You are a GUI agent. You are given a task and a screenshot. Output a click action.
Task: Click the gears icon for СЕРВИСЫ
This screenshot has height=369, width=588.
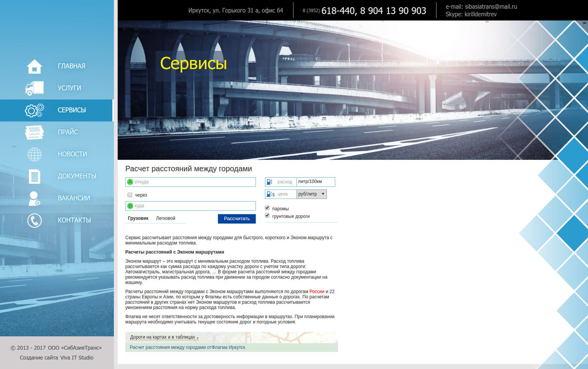34,110
